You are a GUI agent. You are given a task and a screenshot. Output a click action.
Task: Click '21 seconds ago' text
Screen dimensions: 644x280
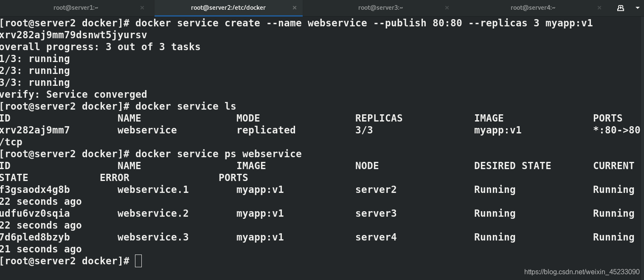point(41,249)
